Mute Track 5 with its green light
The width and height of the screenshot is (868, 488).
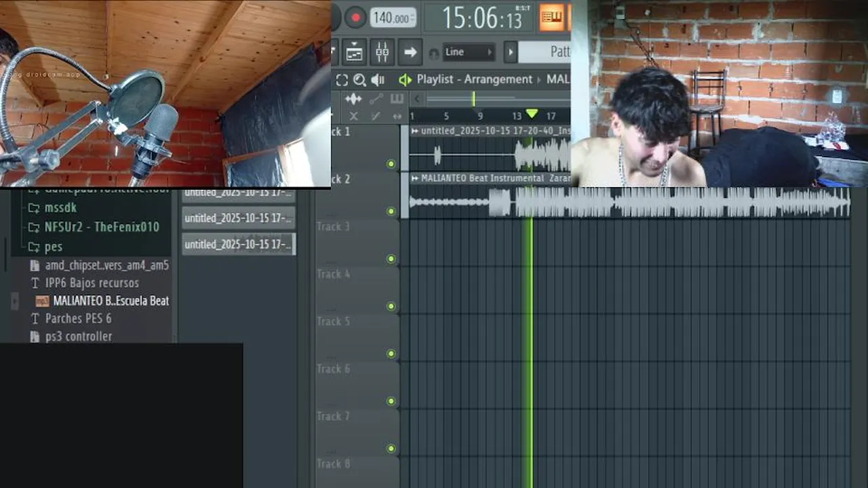click(x=391, y=353)
